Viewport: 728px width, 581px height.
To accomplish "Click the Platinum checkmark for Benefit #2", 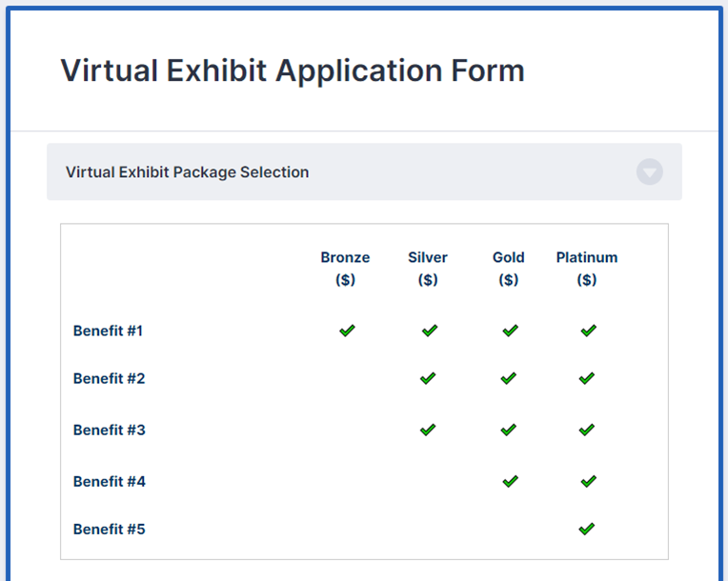I will [x=587, y=378].
